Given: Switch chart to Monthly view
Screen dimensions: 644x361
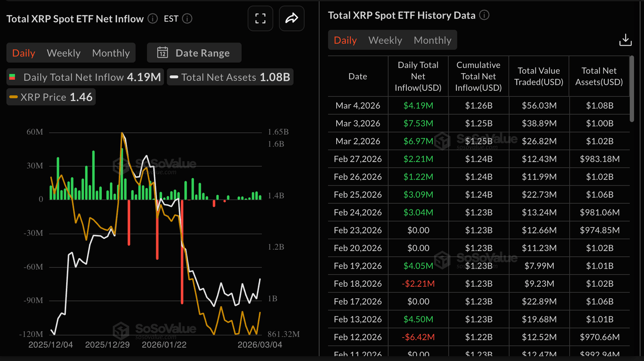Looking at the screenshot, I should point(111,53).
